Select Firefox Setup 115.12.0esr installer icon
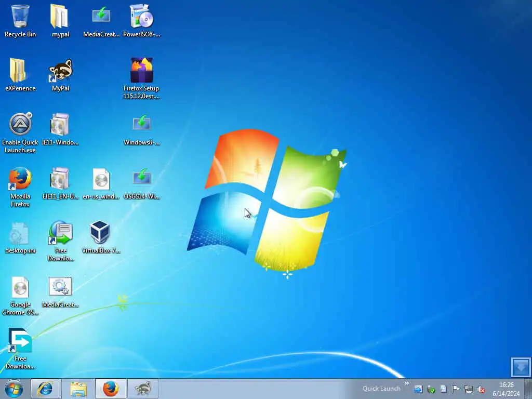 [141, 78]
